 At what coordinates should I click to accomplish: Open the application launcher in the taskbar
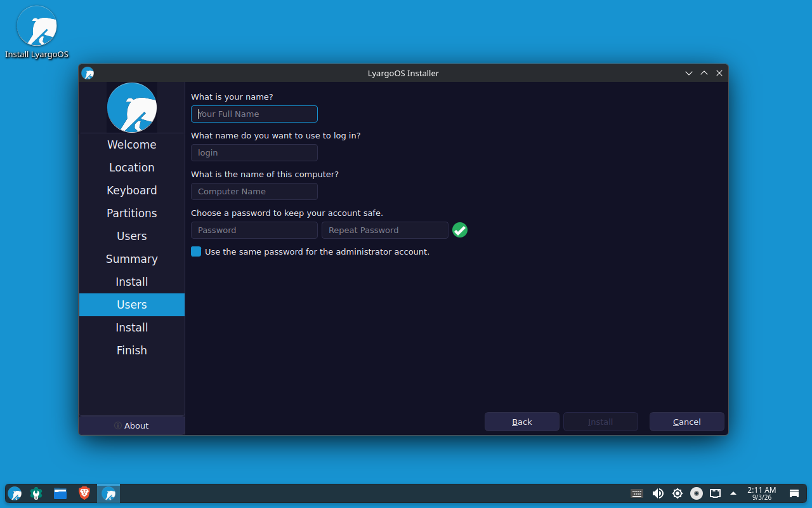coord(15,493)
